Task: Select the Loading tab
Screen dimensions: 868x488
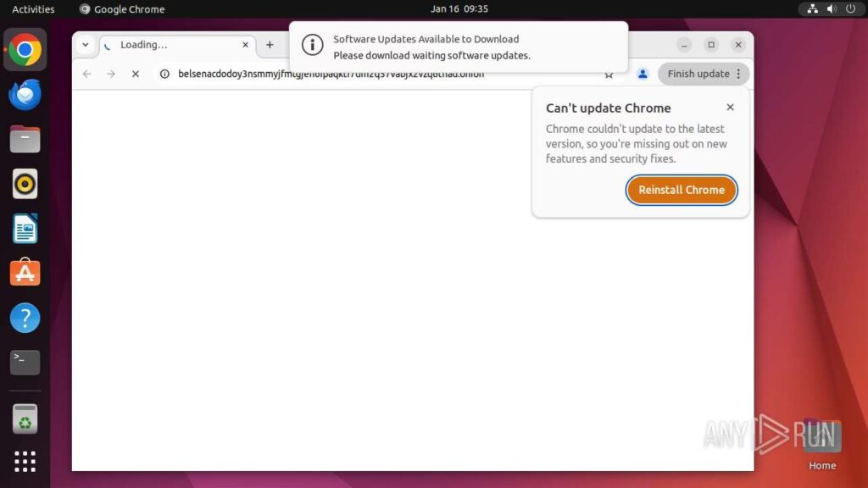Action: tap(170, 45)
